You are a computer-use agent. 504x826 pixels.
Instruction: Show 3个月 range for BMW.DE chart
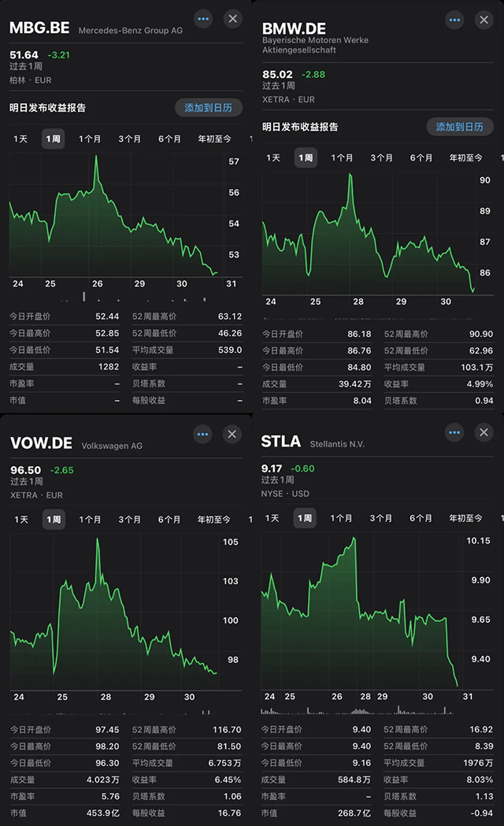pyautogui.click(x=381, y=158)
